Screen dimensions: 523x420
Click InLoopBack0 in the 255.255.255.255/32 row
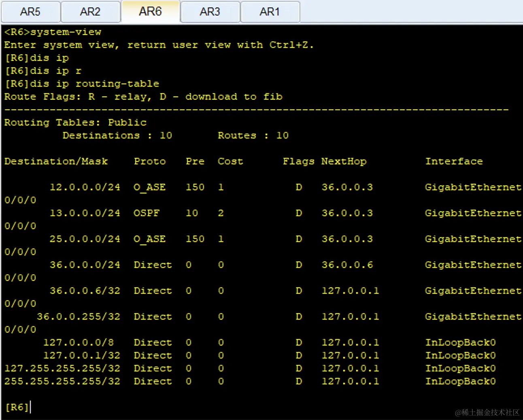click(461, 382)
